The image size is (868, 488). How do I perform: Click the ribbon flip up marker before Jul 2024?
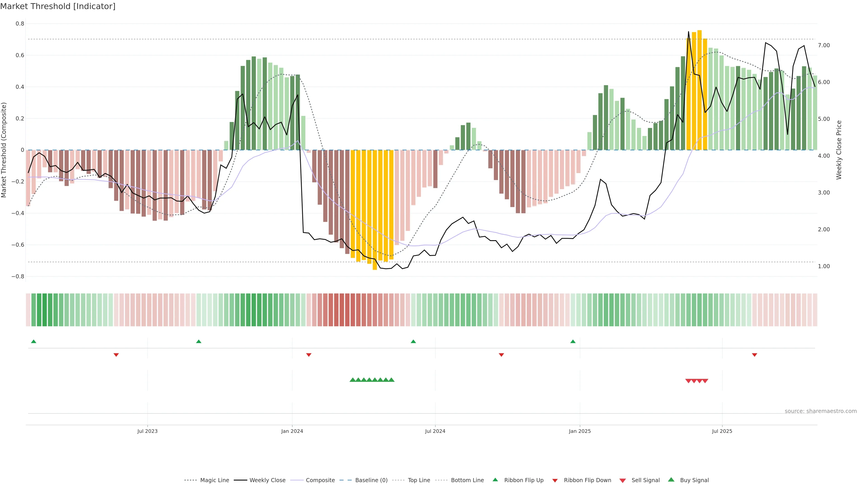click(413, 342)
